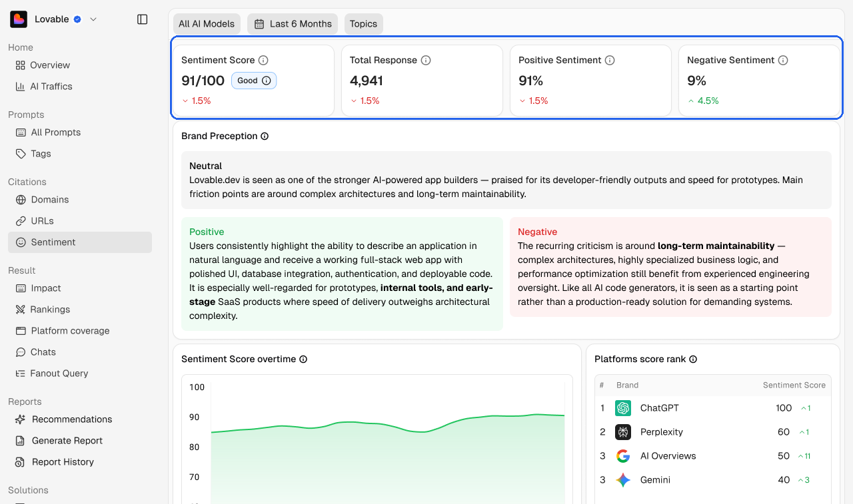Open Fanout Query page
The width and height of the screenshot is (853, 504).
point(80,374)
